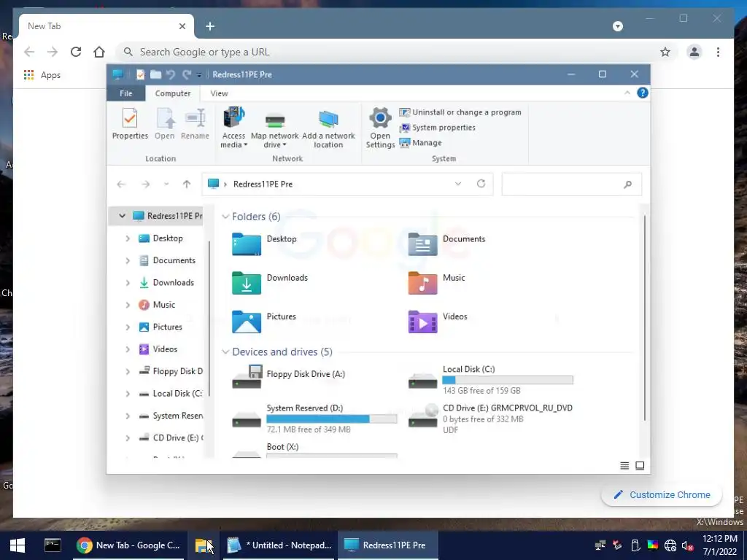Expand the Documents tree node
The width and height of the screenshot is (747, 560).
pyautogui.click(x=128, y=260)
